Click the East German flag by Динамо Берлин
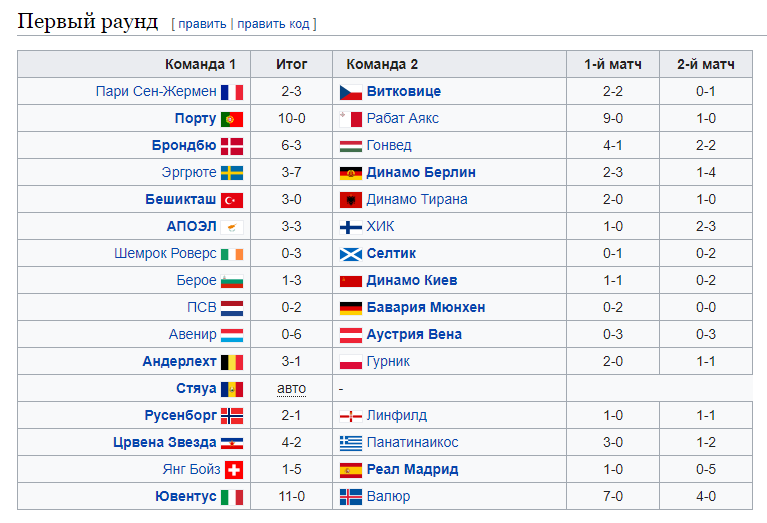Screen dimensions: 767x523 [351, 173]
